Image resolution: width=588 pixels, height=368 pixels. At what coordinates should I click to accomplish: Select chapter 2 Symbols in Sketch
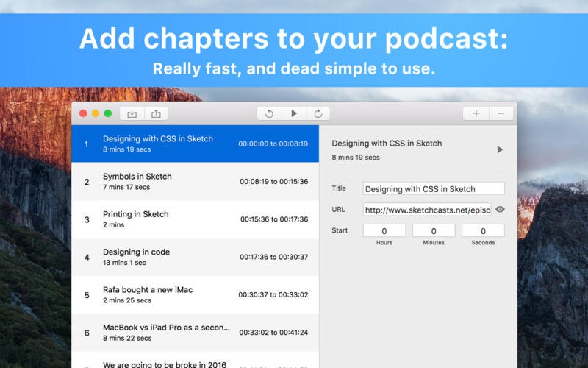point(195,181)
